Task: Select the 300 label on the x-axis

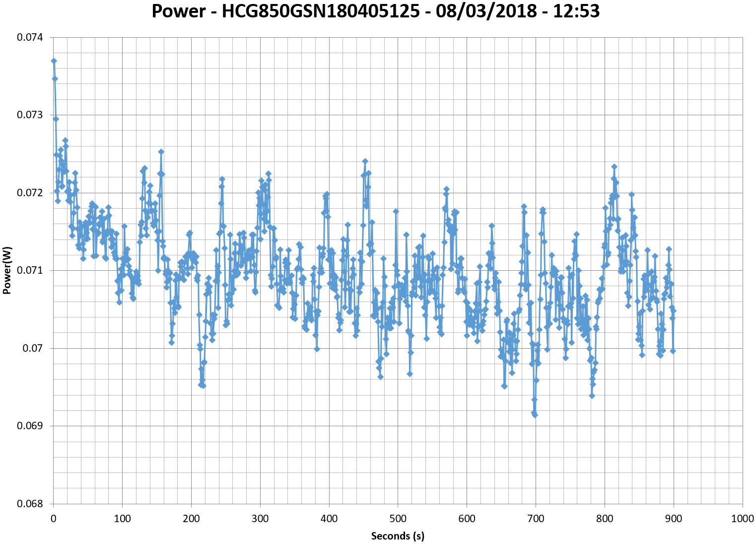Action: (x=260, y=519)
